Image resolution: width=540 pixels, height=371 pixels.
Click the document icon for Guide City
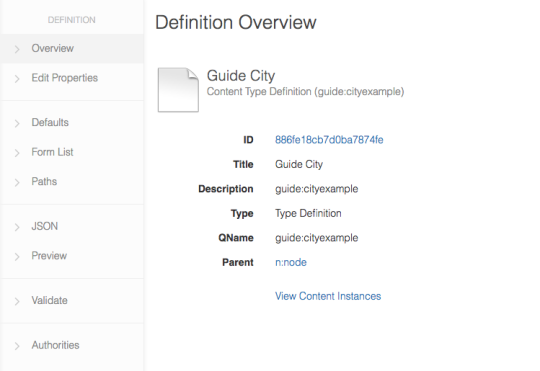click(x=178, y=90)
